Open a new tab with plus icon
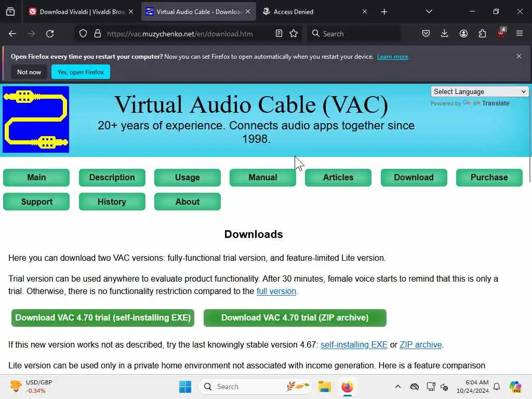The height and width of the screenshot is (399, 532). pos(384,12)
